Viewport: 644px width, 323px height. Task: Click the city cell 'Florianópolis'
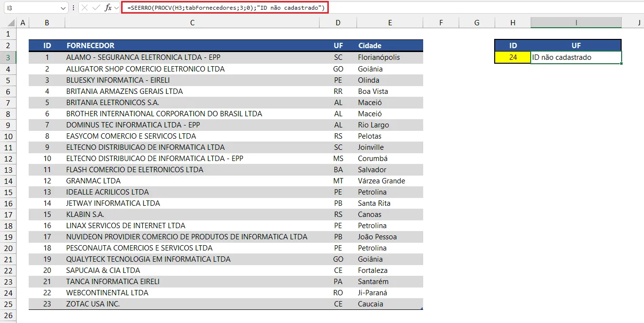pos(390,57)
